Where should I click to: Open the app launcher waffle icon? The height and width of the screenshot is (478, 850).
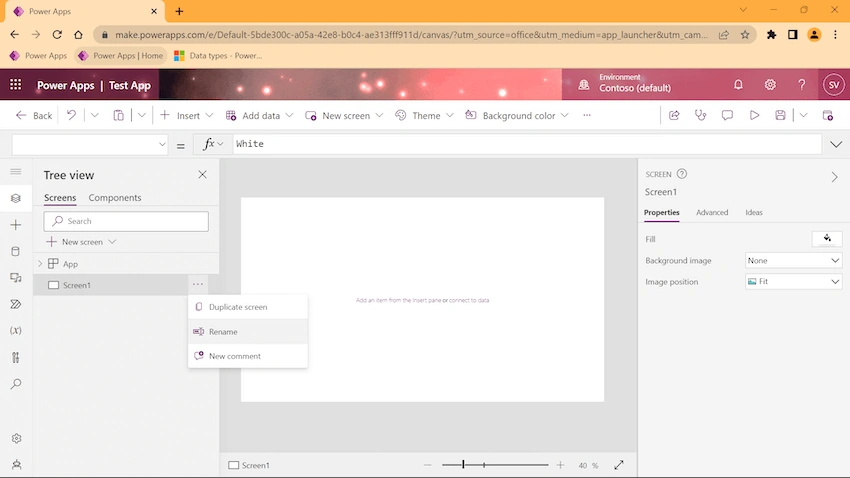point(16,85)
